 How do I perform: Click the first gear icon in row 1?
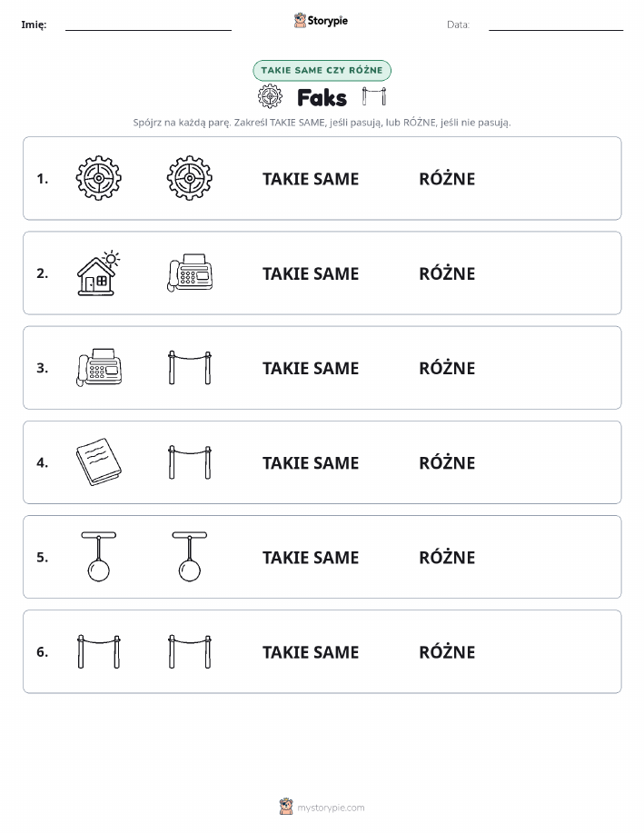(98, 178)
